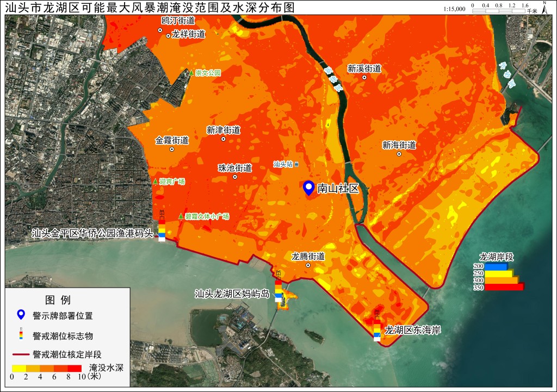The height and width of the screenshot is (392, 557).
Task: Click the circle marker under 新津街道
Action: 224,139
